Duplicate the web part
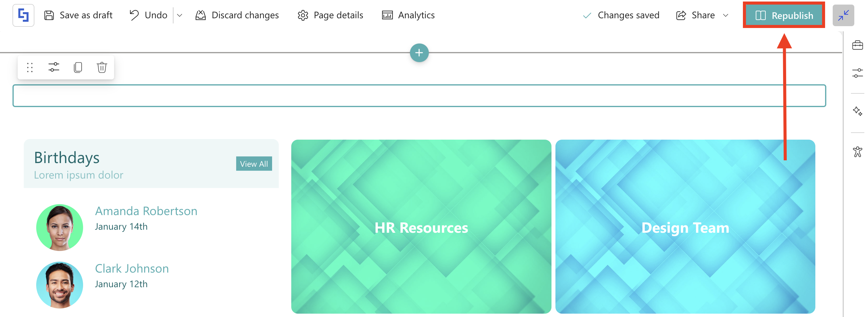 78,67
